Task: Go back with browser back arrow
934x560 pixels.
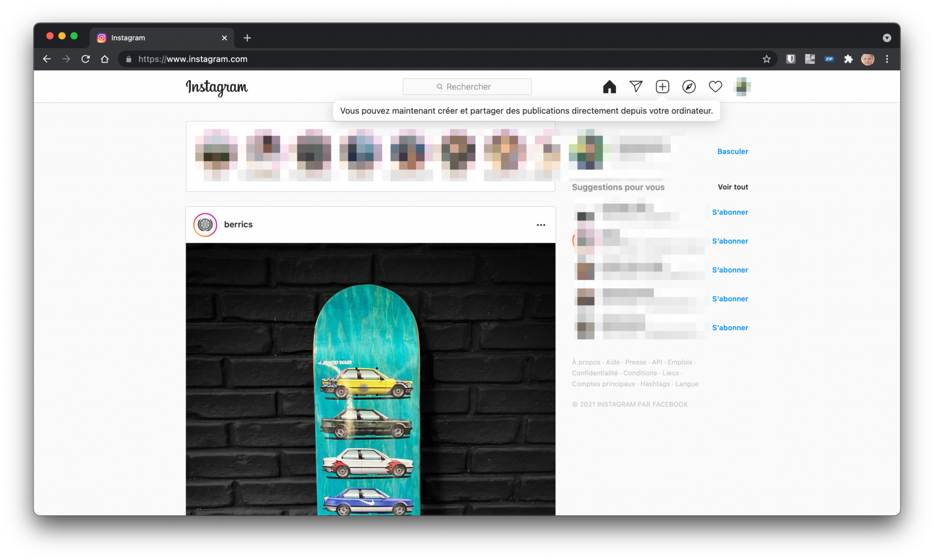Action: [x=47, y=59]
